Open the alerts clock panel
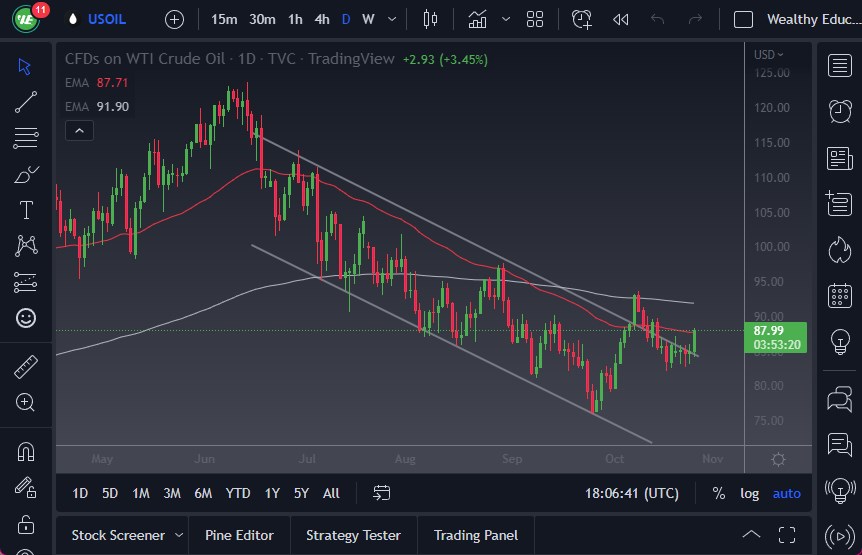 point(840,111)
